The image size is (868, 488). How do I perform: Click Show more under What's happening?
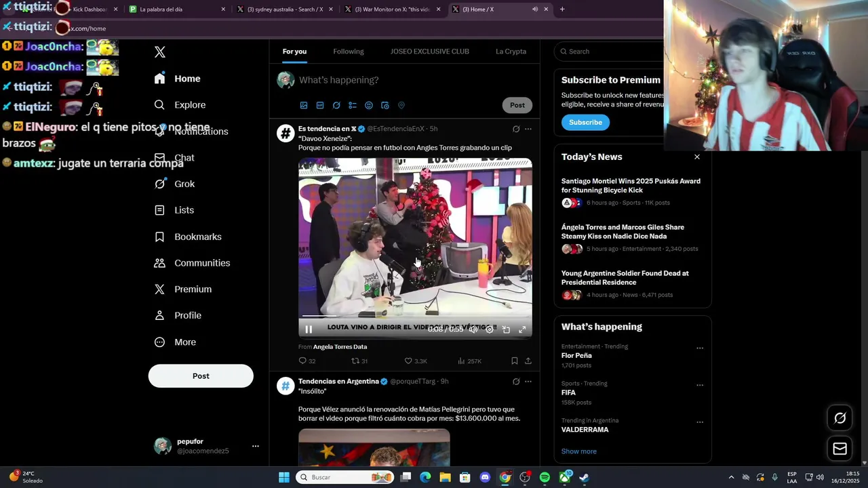579,451
